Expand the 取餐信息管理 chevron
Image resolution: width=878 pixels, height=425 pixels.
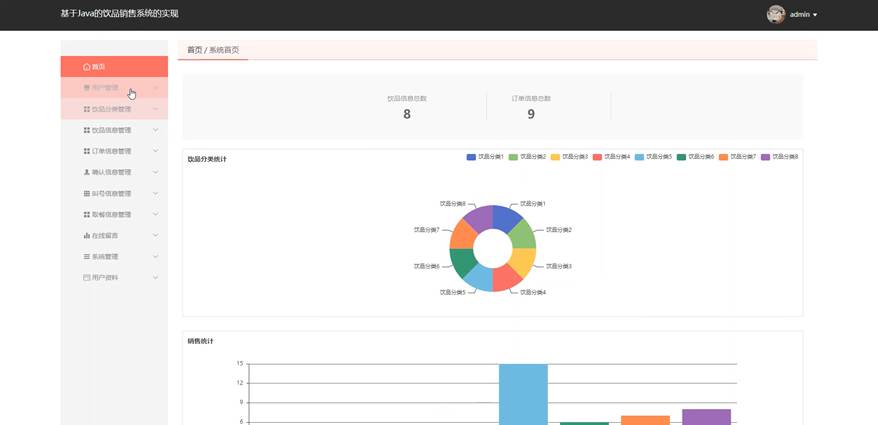(x=156, y=214)
